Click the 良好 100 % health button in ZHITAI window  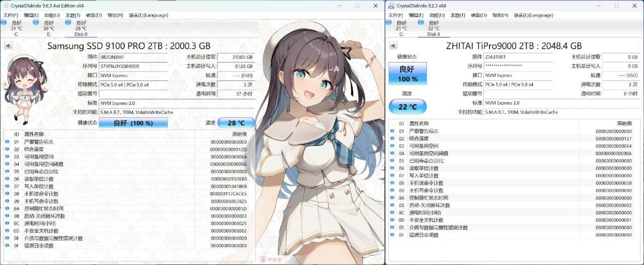point(408,73)
